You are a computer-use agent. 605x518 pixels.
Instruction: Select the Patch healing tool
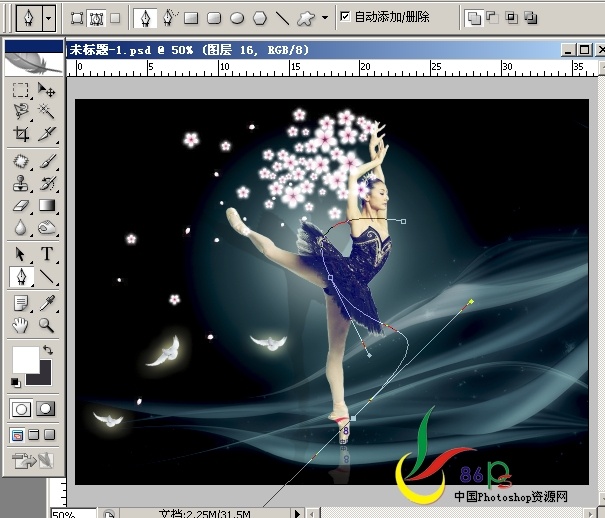point(21,161)
